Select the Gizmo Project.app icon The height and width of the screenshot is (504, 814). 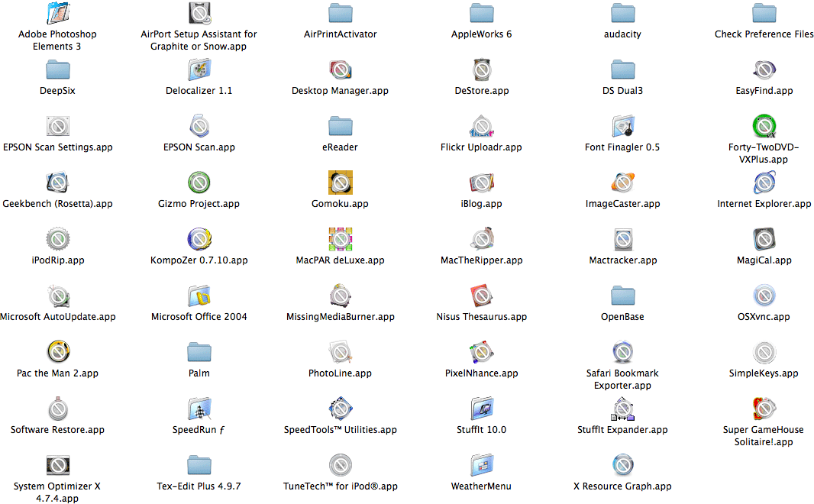click(x=199, y=183)
